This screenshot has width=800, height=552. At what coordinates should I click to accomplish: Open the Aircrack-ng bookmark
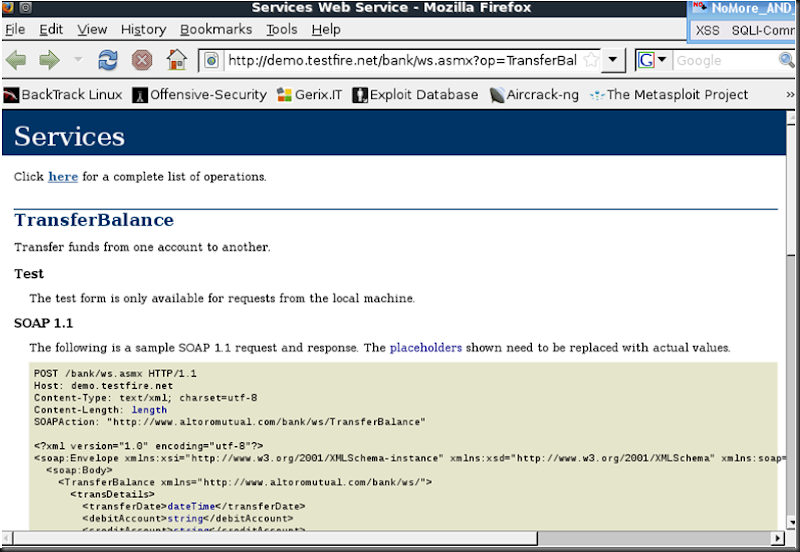pos(534,95)
